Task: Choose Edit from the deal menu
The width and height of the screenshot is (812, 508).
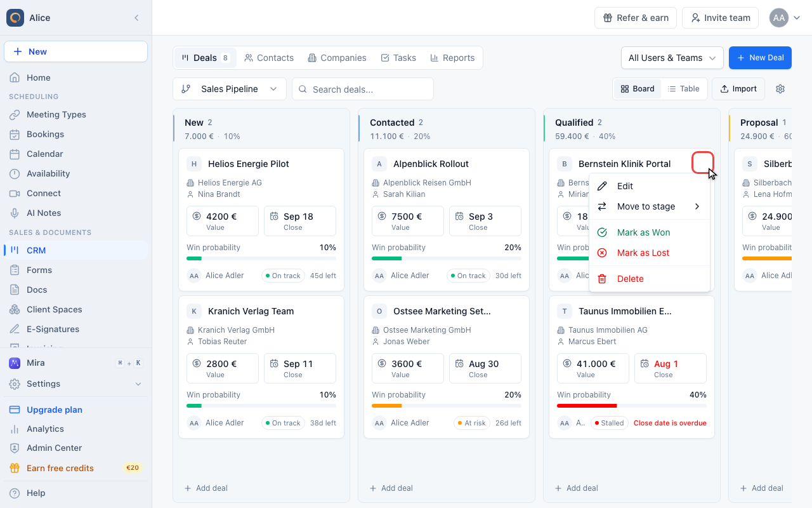Action: [649, 186]
